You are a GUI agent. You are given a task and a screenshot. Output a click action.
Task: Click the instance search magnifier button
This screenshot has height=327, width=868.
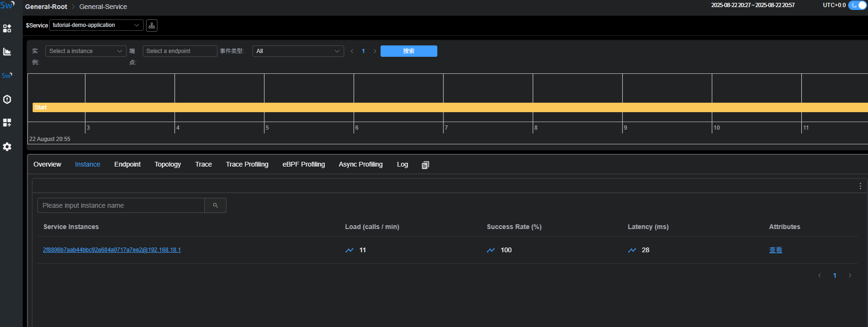[215, 205]
